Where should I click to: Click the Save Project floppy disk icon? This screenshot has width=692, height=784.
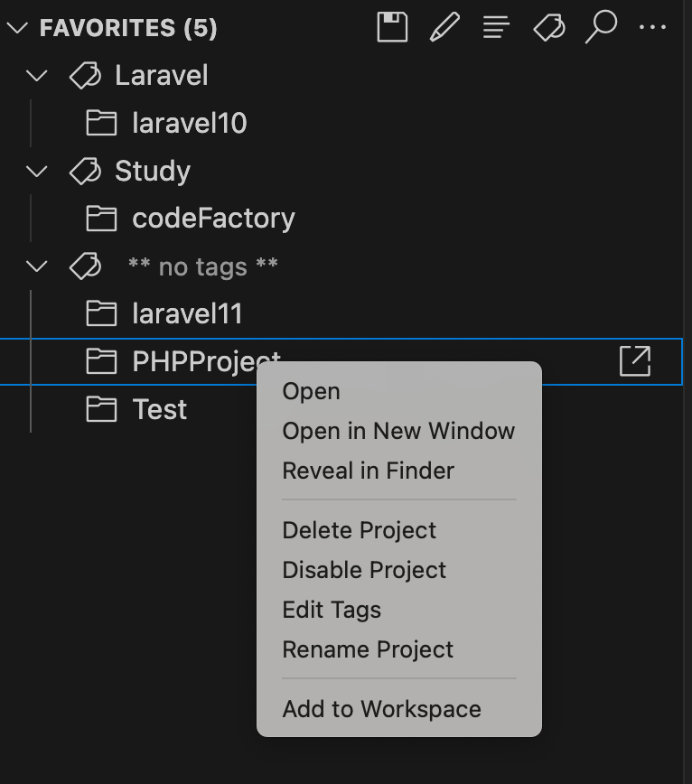point(392,27)
